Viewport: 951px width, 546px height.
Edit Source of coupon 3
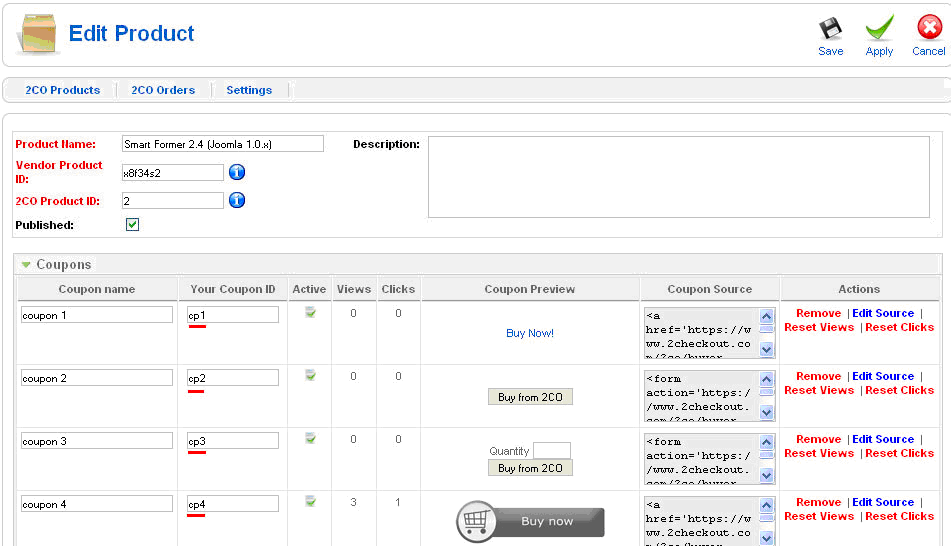click(883, 439)
